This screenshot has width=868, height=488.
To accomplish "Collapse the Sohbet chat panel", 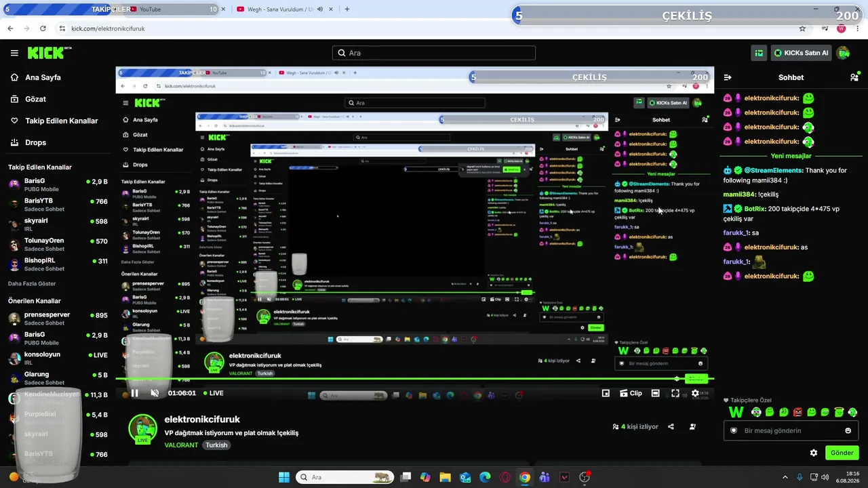I will [x=728, y=77].
